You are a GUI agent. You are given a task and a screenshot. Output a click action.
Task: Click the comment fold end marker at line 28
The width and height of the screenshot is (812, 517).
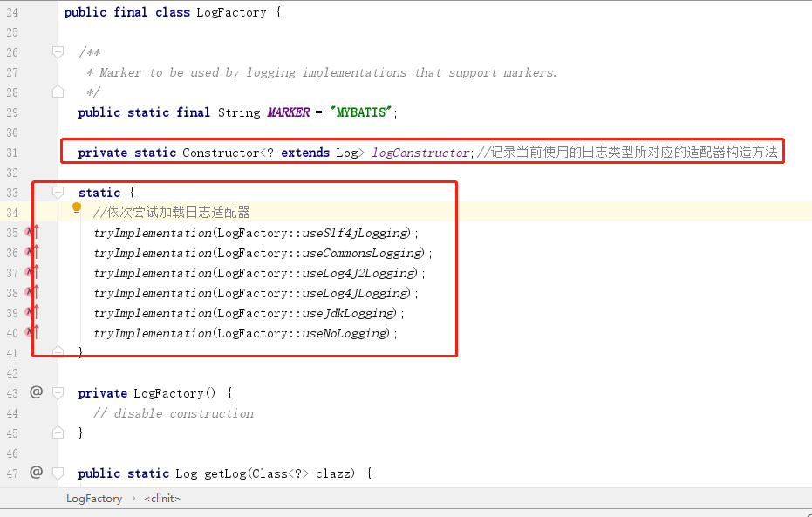coord(58,92)
